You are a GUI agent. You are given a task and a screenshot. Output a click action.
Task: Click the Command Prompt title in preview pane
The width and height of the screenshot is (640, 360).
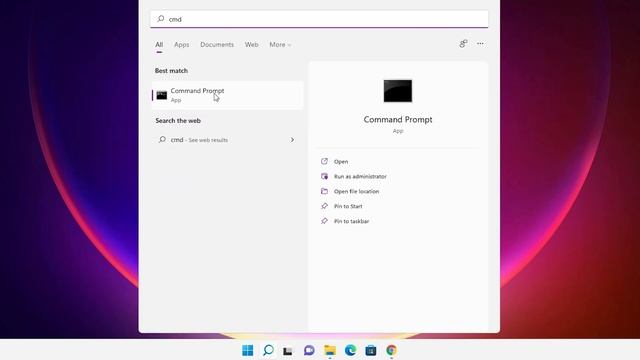click(398, 120)
